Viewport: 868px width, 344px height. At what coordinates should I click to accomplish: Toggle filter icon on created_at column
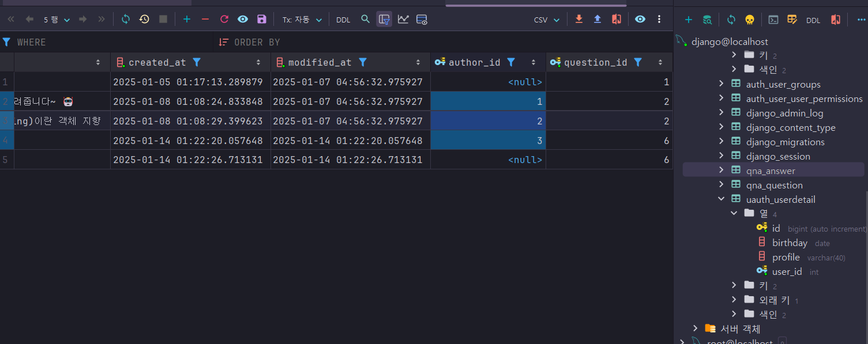click(197, 62)
